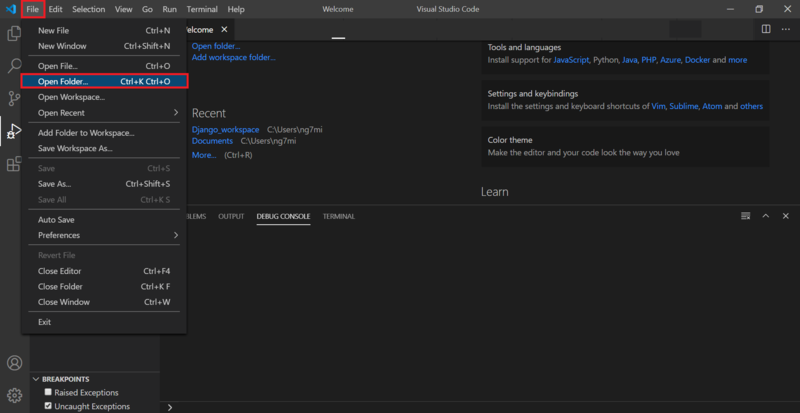Switch to the OUTPUT panel tab
Image resolution: width=800 pixels, height=413 pixels.
(x=231, y=216)
